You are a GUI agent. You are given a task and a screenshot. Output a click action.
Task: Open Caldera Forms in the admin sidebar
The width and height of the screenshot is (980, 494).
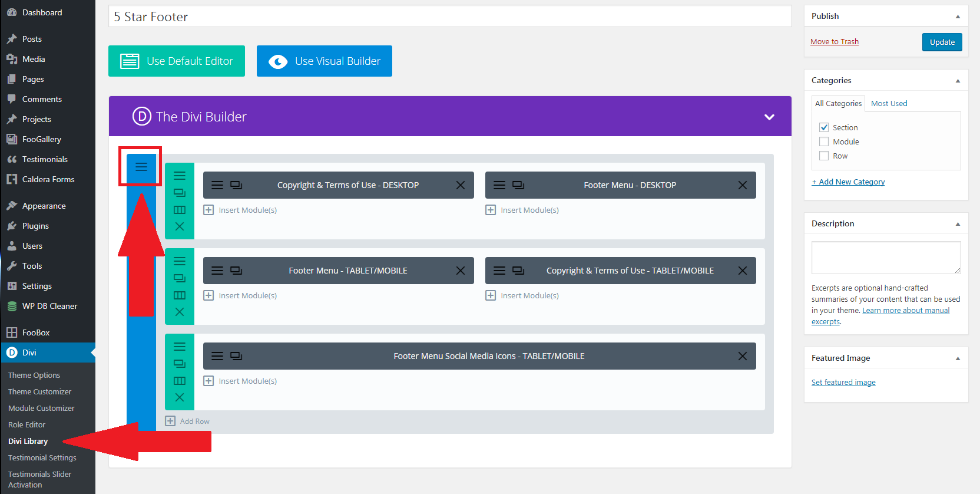tap(48, 179)
